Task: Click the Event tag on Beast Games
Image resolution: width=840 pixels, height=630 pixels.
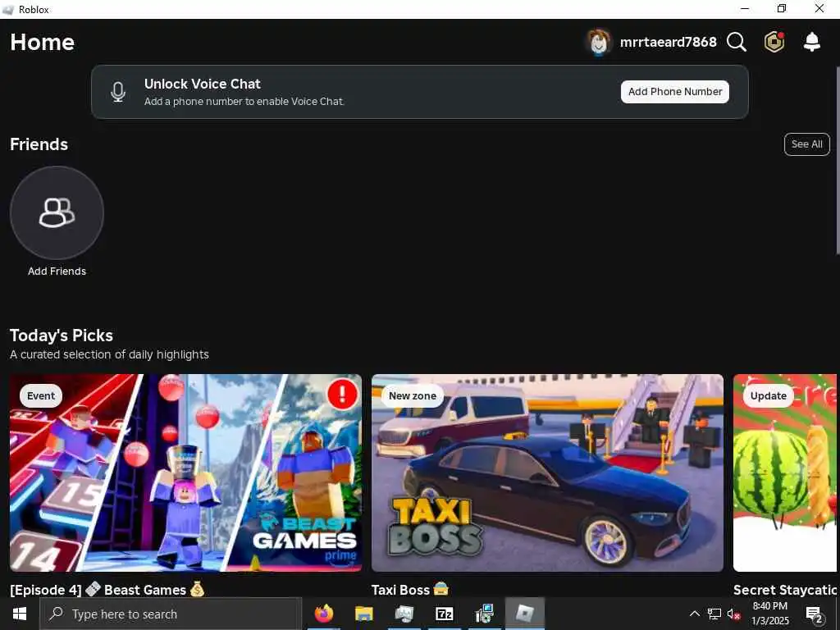Action: click(41, 396)
